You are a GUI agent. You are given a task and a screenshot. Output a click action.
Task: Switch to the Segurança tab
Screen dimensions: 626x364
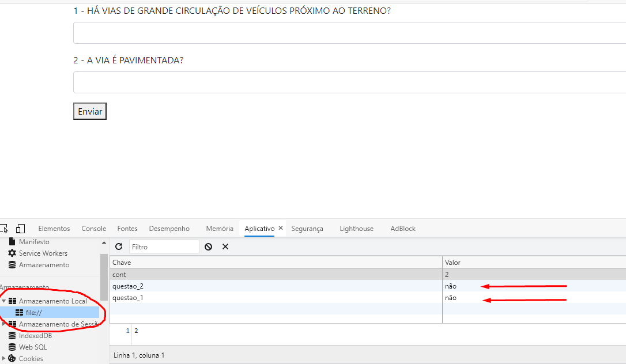(307, 229)
